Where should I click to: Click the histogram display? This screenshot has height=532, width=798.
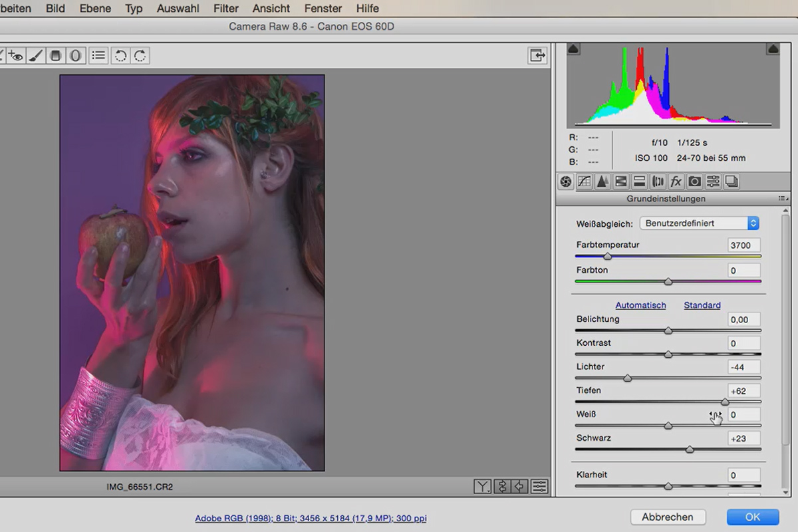(673, 86)
